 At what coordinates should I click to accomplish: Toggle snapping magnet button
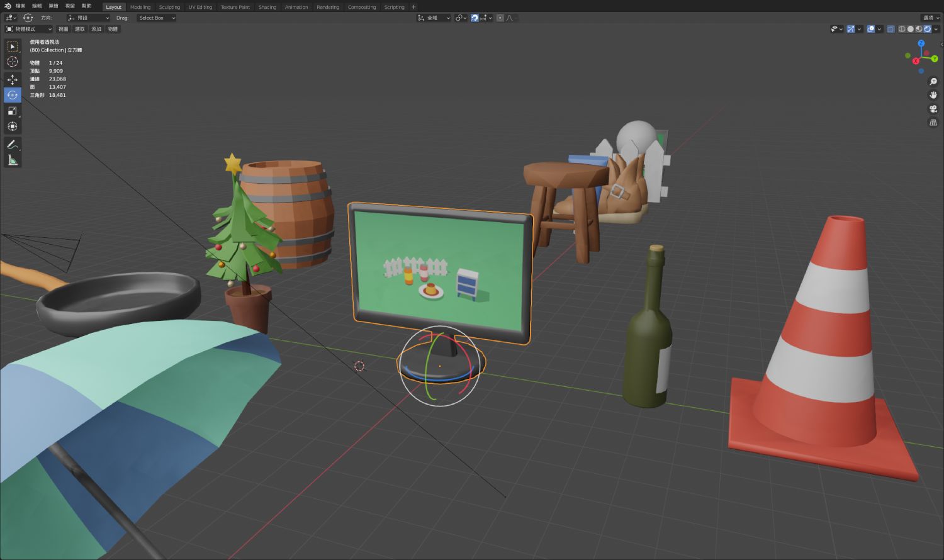tap(475, 18)
